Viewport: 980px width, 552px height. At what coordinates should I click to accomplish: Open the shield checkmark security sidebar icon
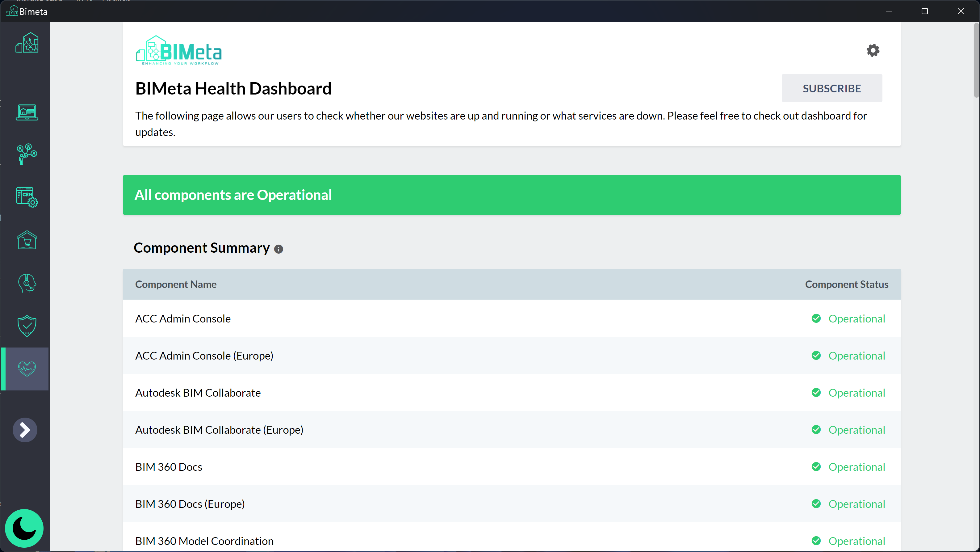[27, 326]
